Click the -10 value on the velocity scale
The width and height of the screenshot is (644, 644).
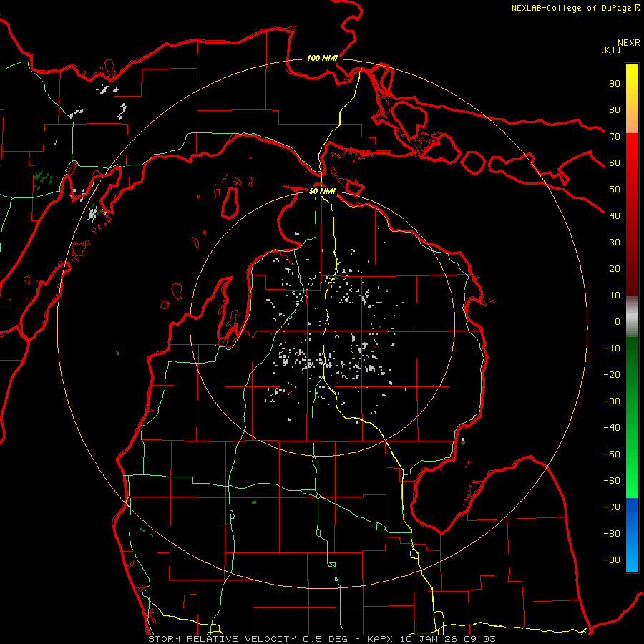[x=612, y=348]
